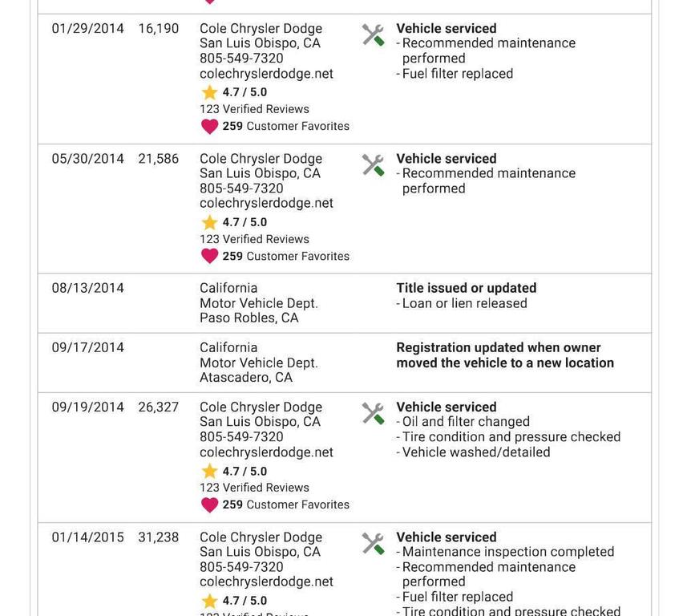The height and width of the screenshot is (616, 687).
Task: Click 259 Customer Favorites in the 09/19/2014 entry
Action: point(286,505)
